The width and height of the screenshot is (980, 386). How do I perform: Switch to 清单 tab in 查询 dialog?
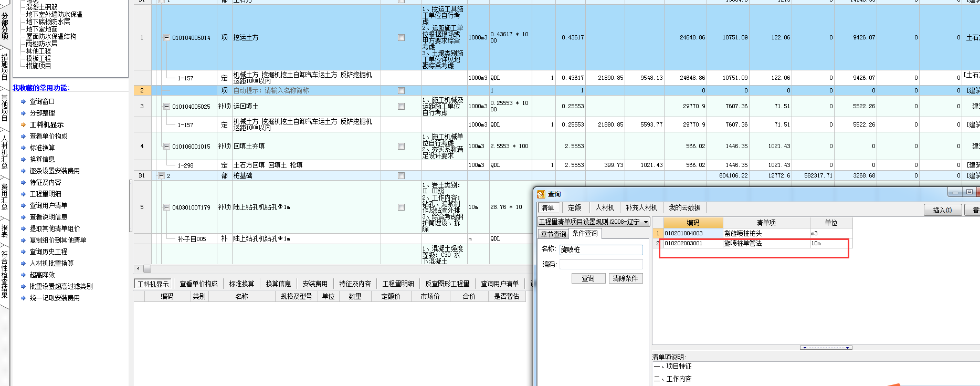[x=548, y=208]
